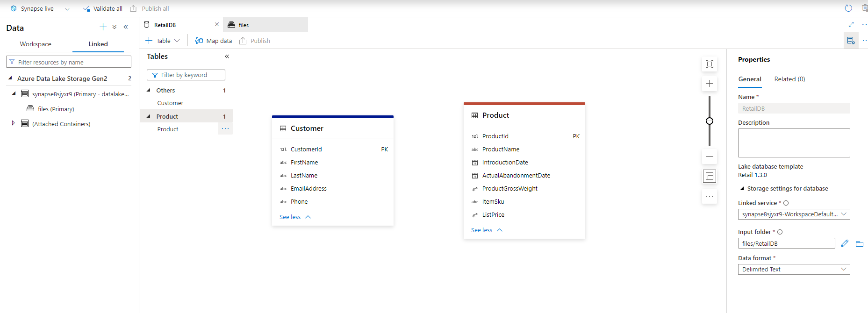Click Publish in the database toolbar
This screenshot has width=868, height=313.
255,41
